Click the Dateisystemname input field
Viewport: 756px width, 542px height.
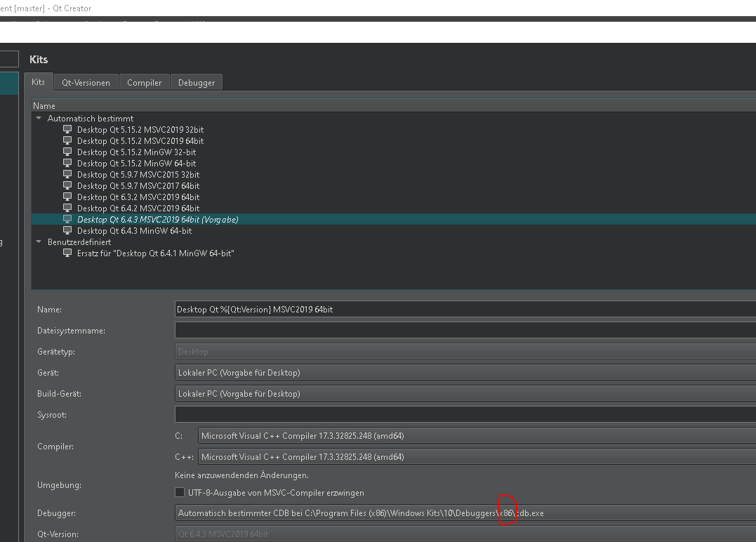[x=465, y=330]
